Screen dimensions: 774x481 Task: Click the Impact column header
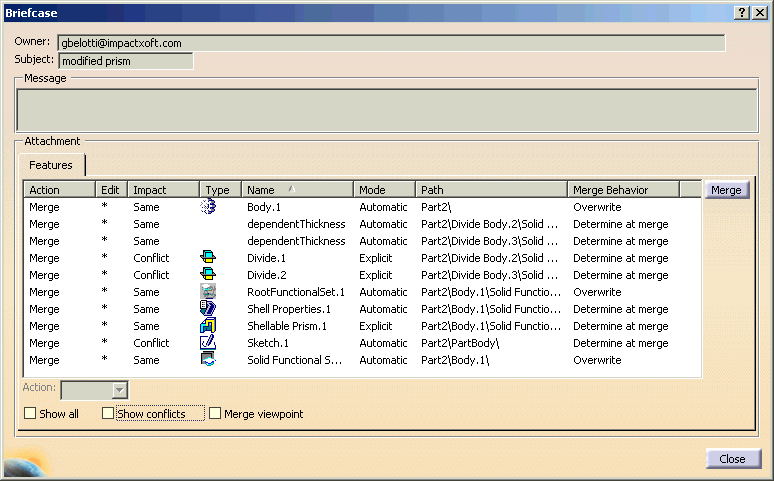(162, 189)
